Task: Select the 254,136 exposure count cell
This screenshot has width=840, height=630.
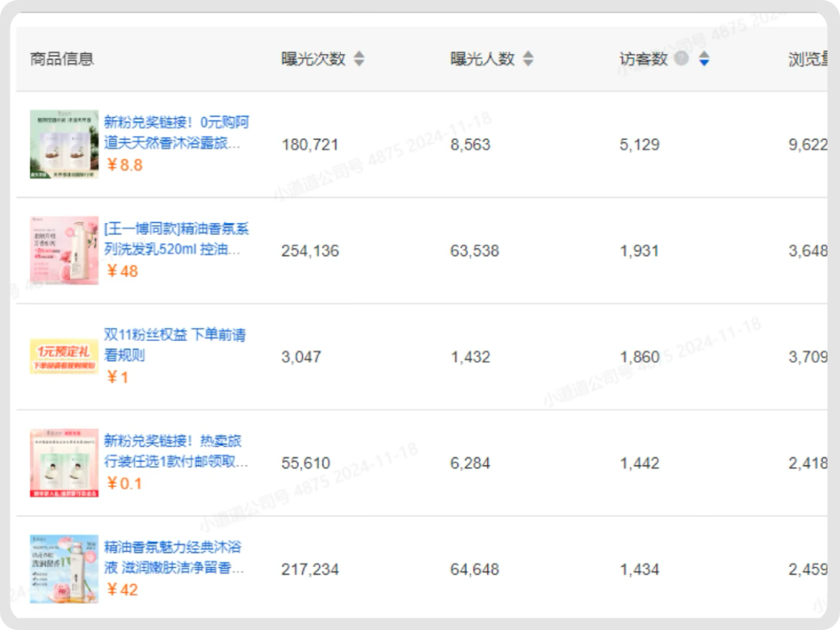Action: pos(310,251)
